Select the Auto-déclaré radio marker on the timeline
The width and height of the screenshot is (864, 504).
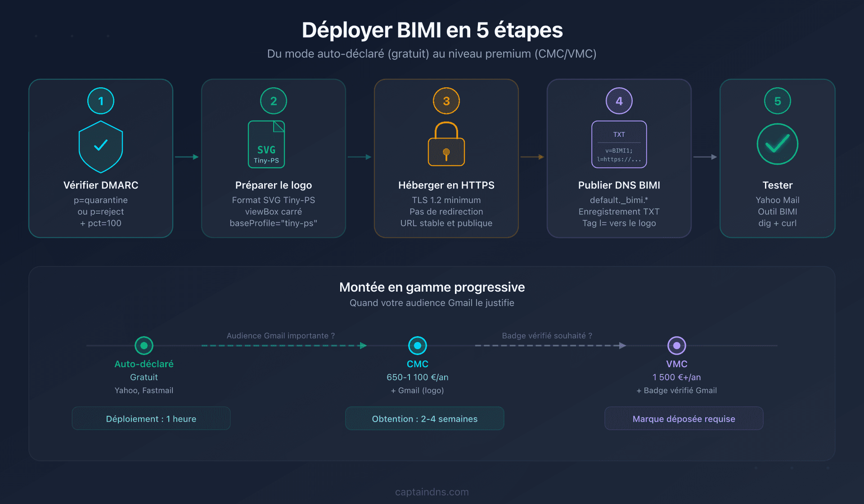click(144, 345)
